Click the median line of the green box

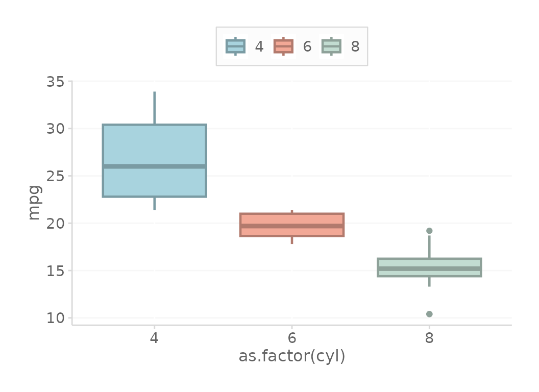(x=429, y=268)
